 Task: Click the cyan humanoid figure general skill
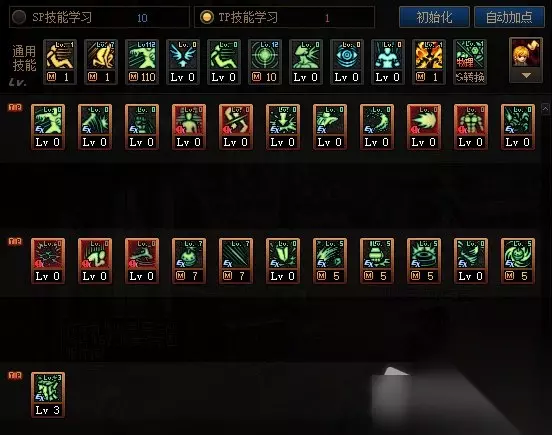click(x=388, y=62)
